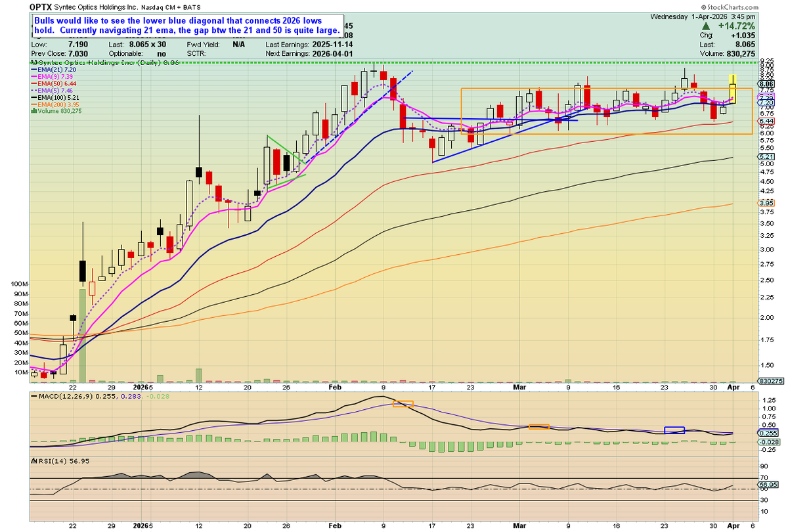
Task: Click the 7.20 EMA price tag on the axis
Action: pos(766,103)
